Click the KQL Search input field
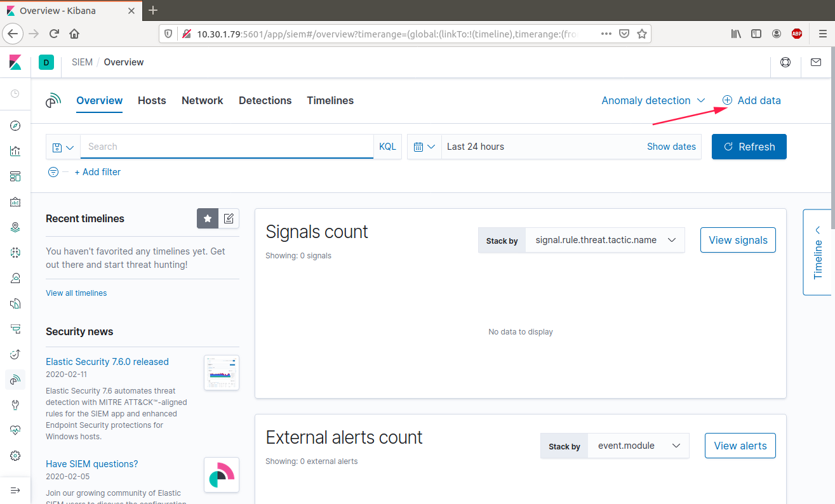The width and height of the screenshot is (835, 504). coord(226,147)
